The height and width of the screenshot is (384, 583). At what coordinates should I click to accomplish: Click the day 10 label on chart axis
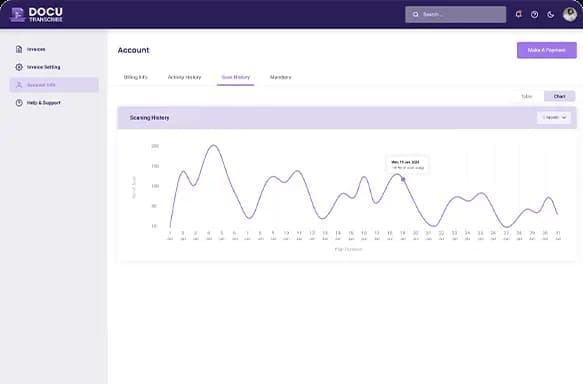(286, 236)
